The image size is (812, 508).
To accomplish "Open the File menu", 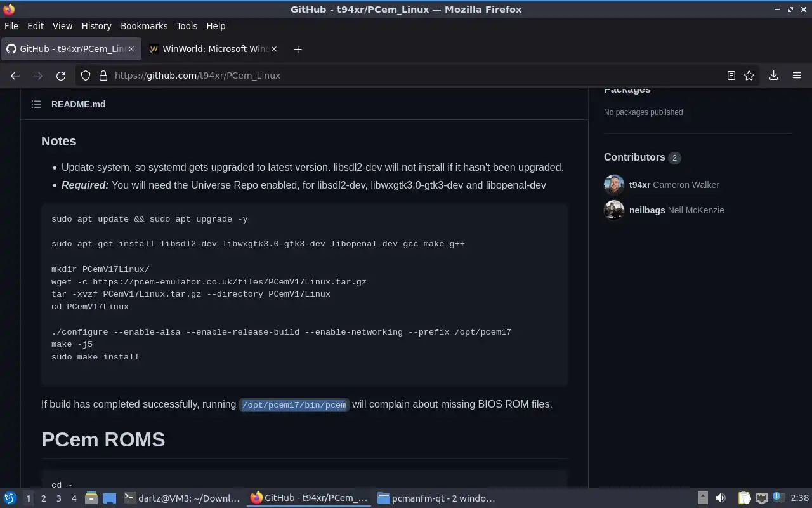I will tap(11, 26).
